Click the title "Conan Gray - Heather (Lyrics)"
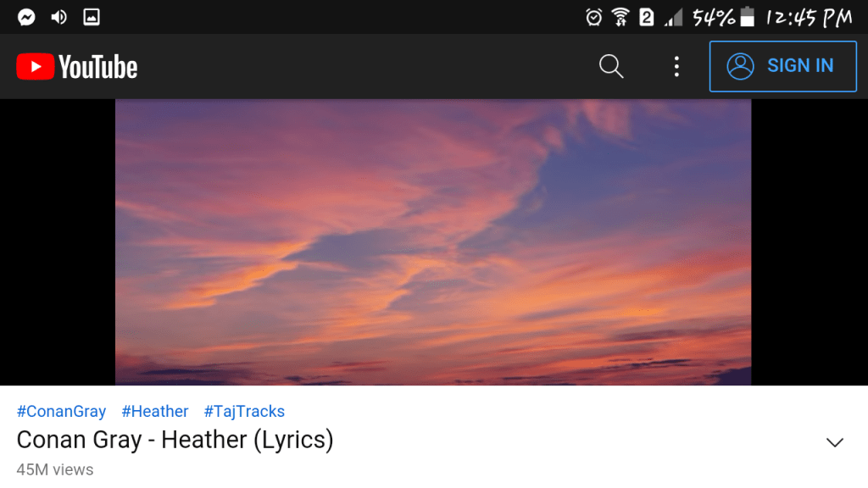 175,441
